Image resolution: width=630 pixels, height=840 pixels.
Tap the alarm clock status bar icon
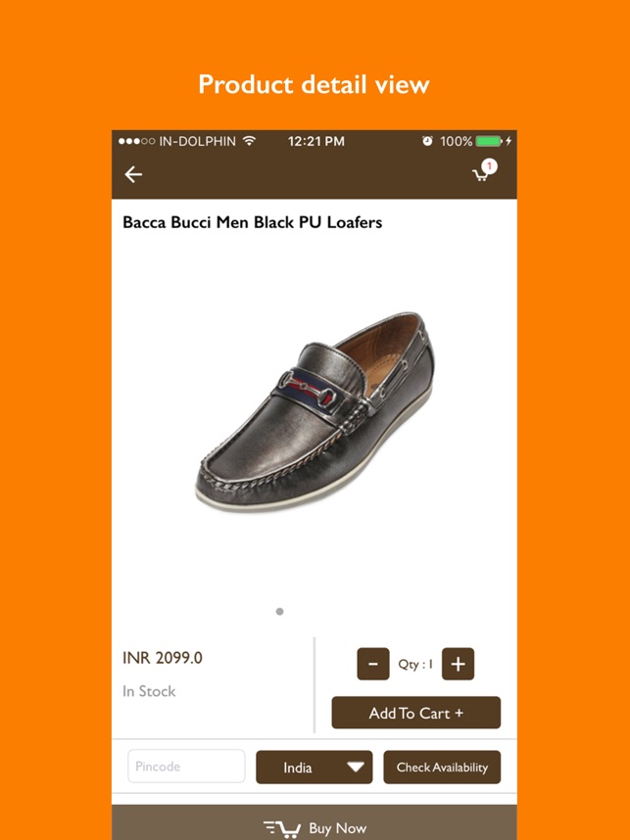click(x=429, y=141)
